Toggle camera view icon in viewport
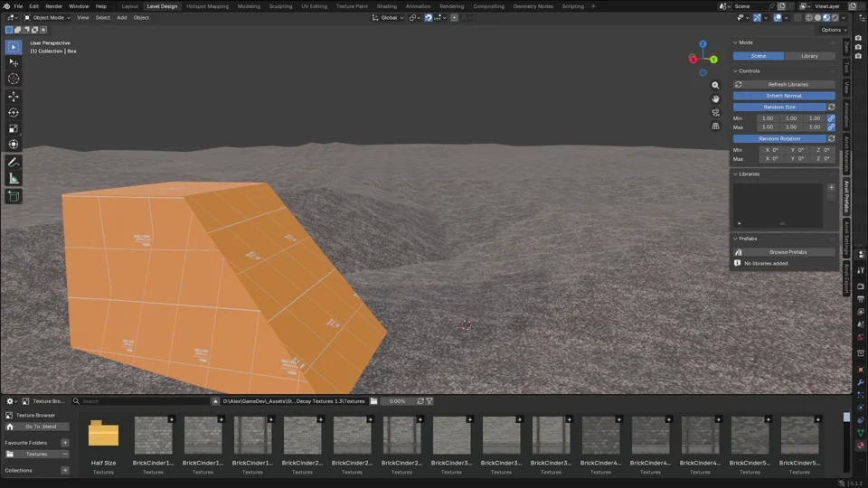Screen dimensions: 868x488 (715, 112)
